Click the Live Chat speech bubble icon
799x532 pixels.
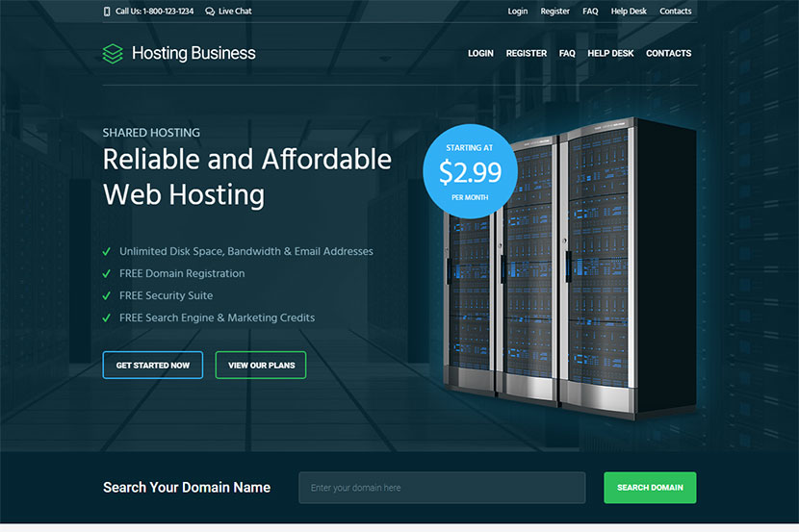(x=210, y=12)
